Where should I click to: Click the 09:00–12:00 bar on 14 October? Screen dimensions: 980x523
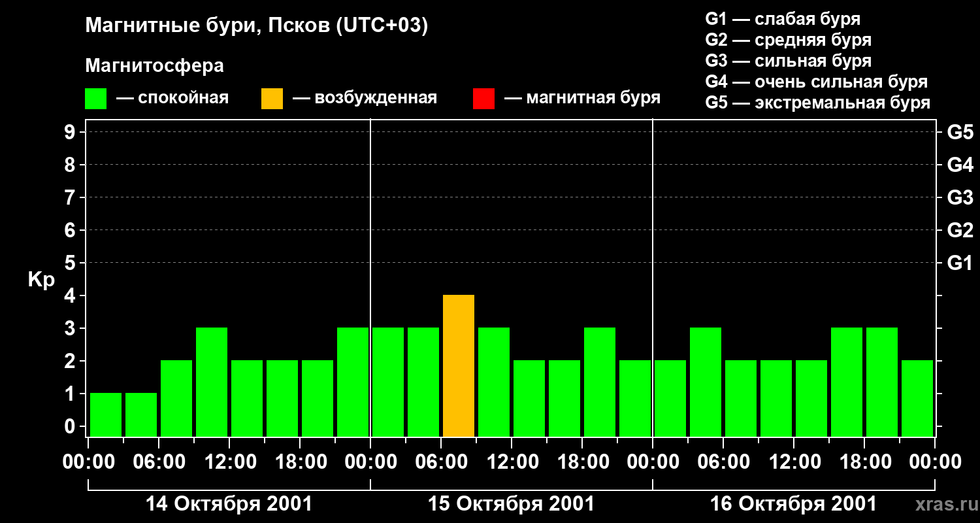(x=212, y=382)
